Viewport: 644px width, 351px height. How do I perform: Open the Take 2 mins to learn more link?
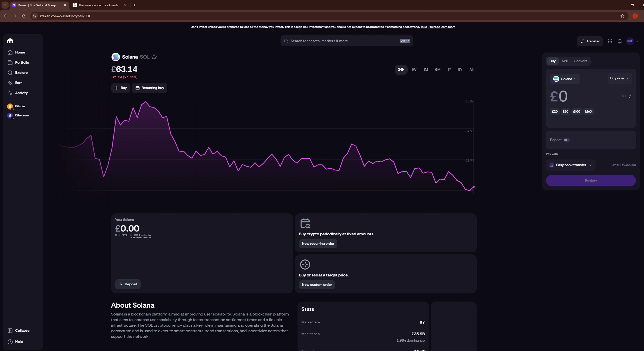(438, 27)
